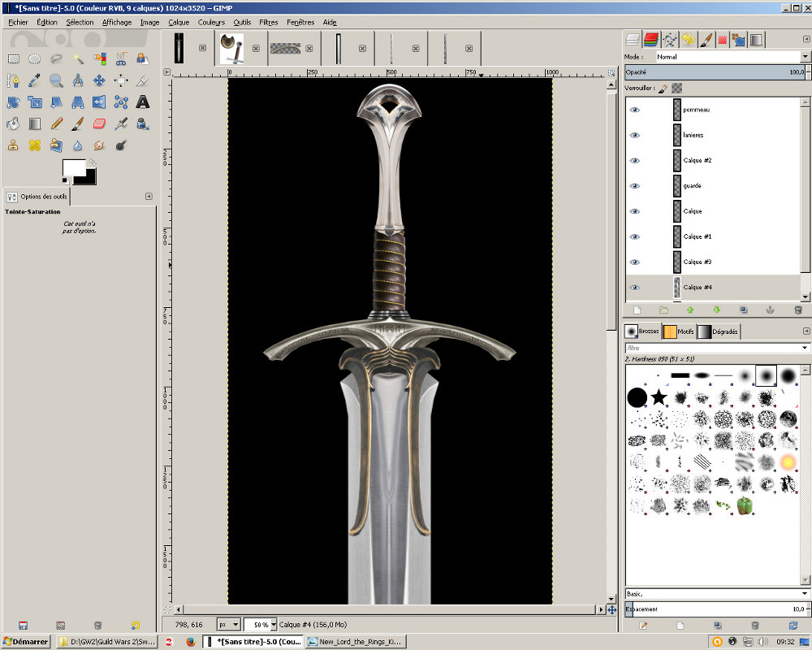Select the Scale tool
The height and width of the screenshot is (650, 812).
[35, 102]
